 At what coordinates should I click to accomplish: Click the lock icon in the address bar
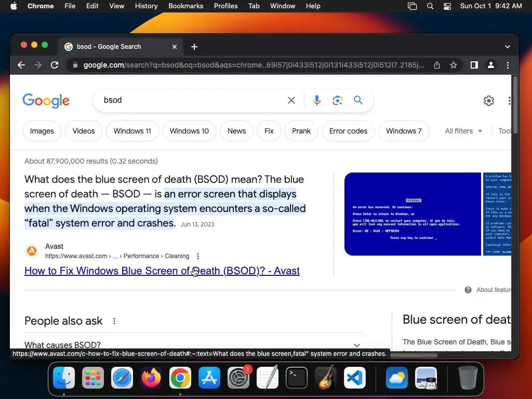(75, 65)
